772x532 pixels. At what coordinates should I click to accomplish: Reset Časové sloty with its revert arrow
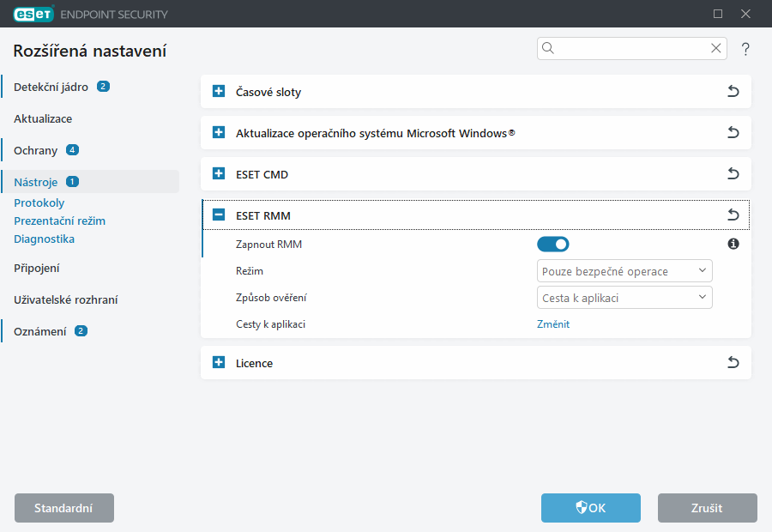pos(733,91)
